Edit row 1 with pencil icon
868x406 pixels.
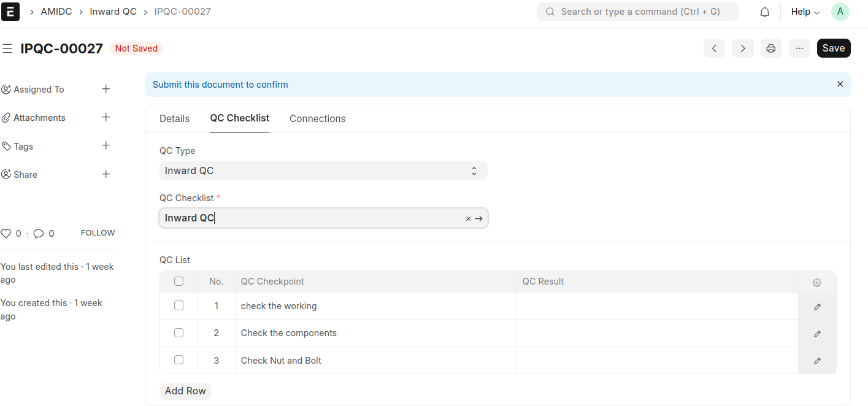[x=817, y=307]
